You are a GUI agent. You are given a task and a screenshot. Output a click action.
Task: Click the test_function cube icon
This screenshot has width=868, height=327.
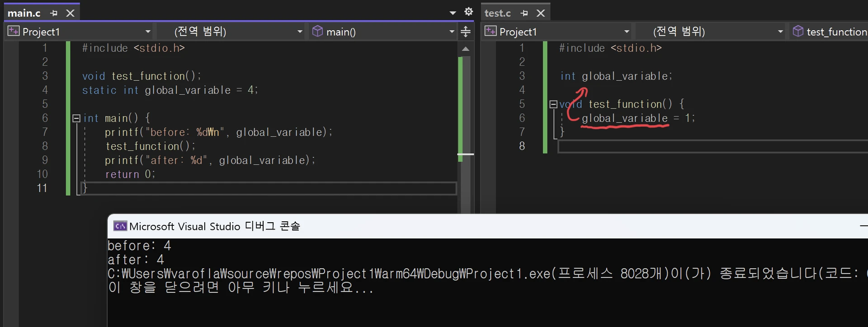(798, 31)
